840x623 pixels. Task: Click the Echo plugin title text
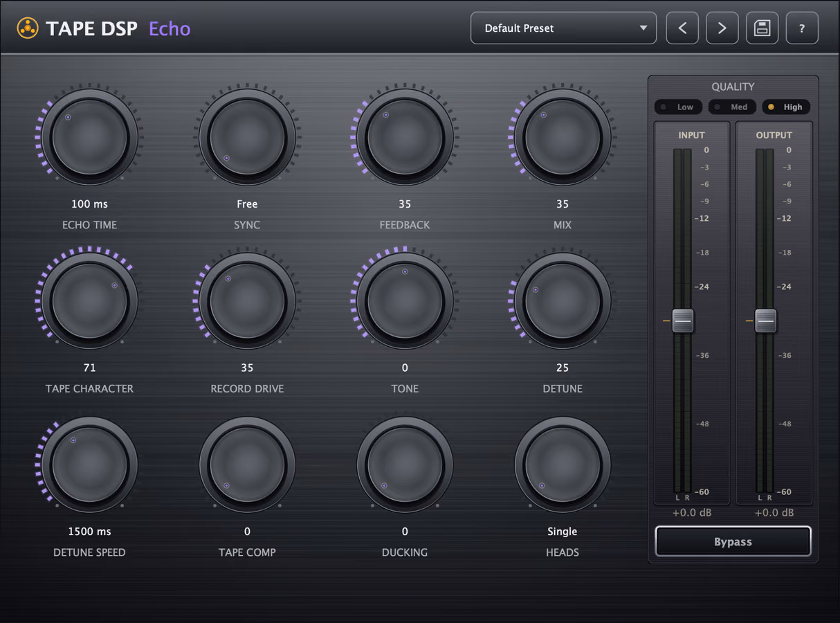[x=170, y=28]
